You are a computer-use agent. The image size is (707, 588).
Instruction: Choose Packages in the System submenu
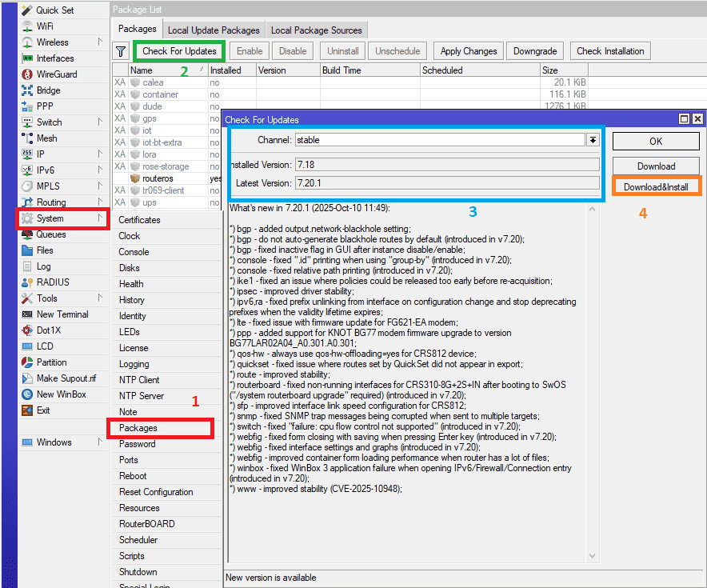click(138, 428)
